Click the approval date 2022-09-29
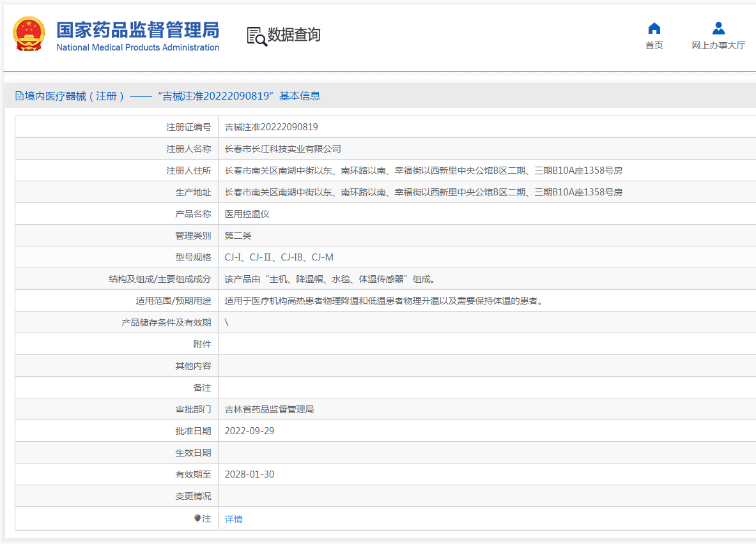This screenshot has height=544, width=756. click(249, 431)
